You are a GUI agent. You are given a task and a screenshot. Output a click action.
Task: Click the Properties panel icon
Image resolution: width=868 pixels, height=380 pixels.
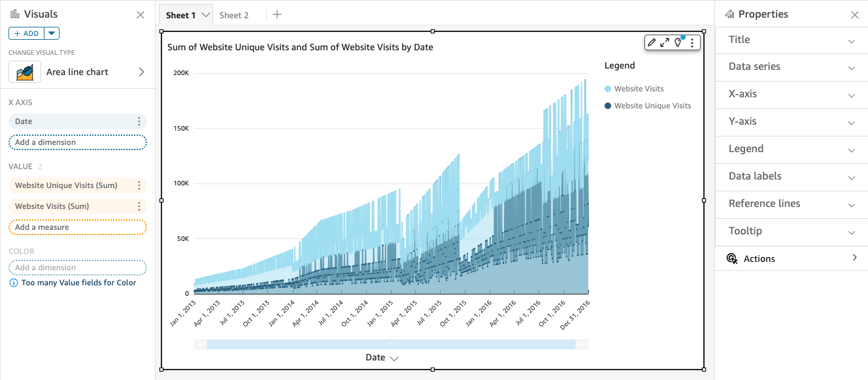pos(729,14)
